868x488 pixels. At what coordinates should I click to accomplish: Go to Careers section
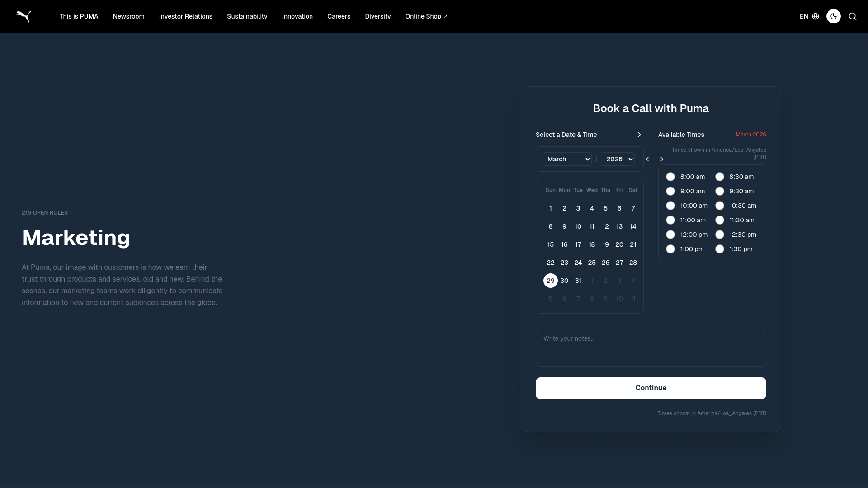(339, 16)
